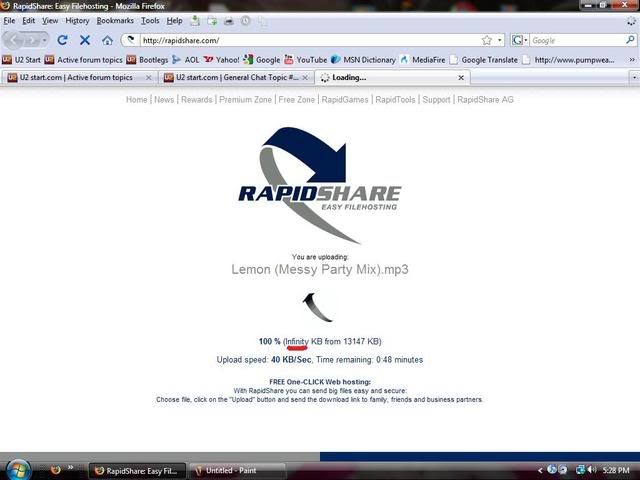The width and height of the screenshot is (640, 480).
Task: Click the News link
Action: coord(164,100)
